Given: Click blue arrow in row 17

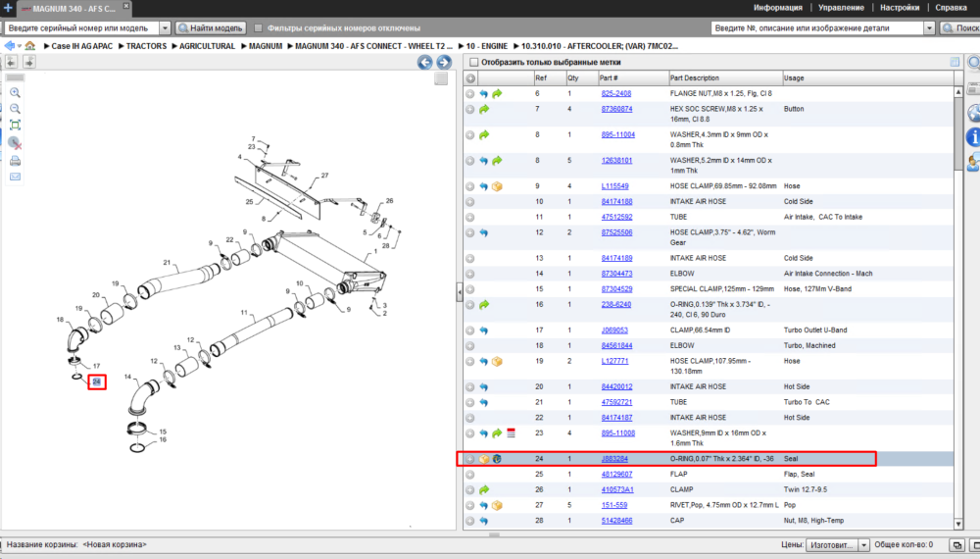Looking at the screenshot, I should [484, 330].
